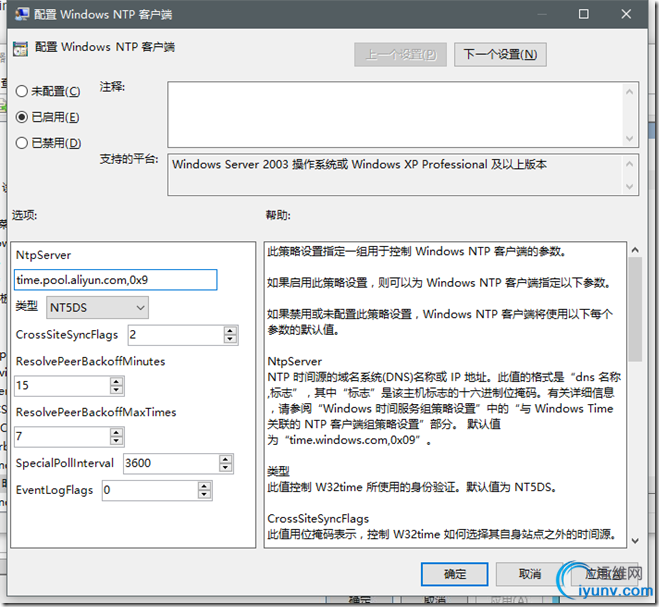Click the policy setting icon beside the heading
Screen dimensions: 659x607
(20, 48)
